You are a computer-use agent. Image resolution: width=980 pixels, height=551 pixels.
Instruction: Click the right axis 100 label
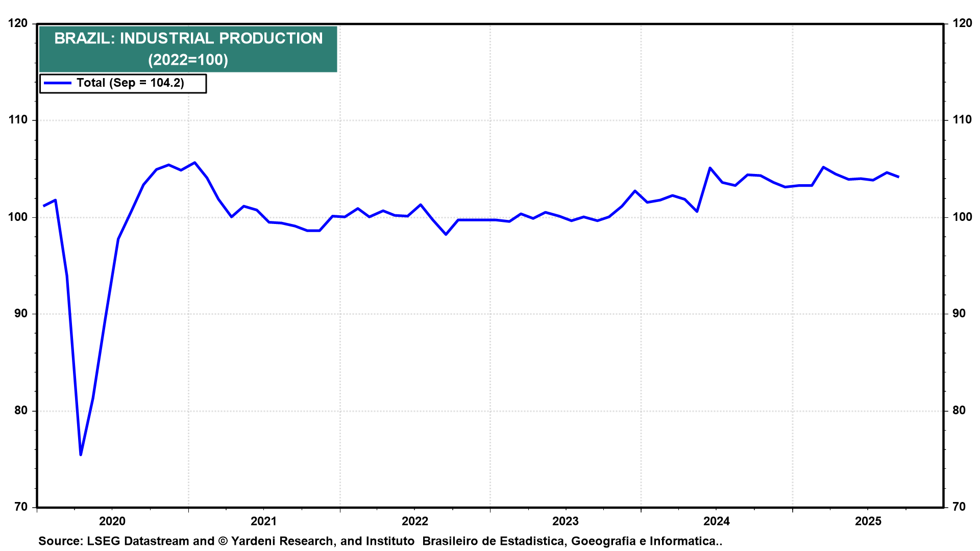coord(962,217)
